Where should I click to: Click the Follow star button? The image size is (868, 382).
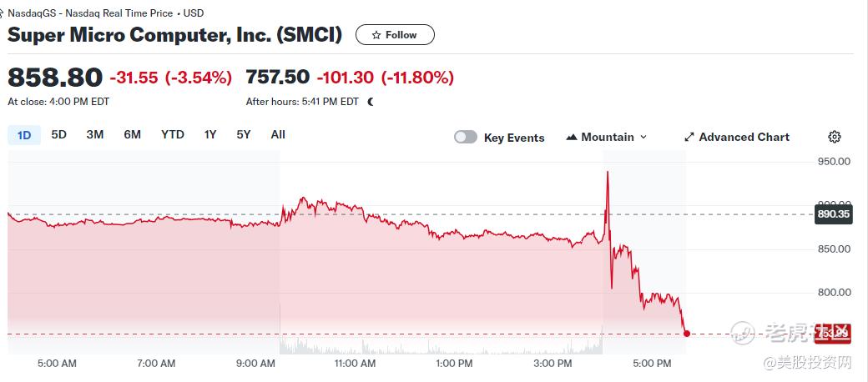(395, 35)
